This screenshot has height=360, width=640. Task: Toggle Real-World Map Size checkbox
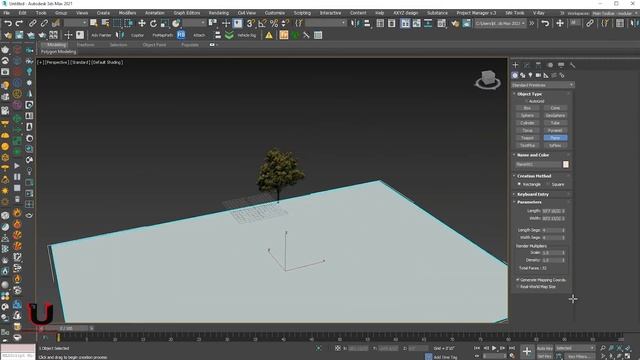click(518, 287)
